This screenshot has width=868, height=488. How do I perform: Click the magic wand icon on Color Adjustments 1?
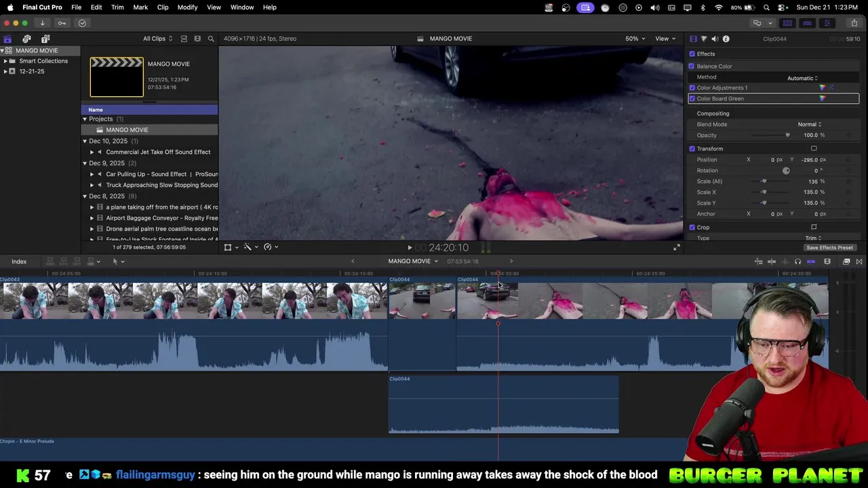(831, 87)
